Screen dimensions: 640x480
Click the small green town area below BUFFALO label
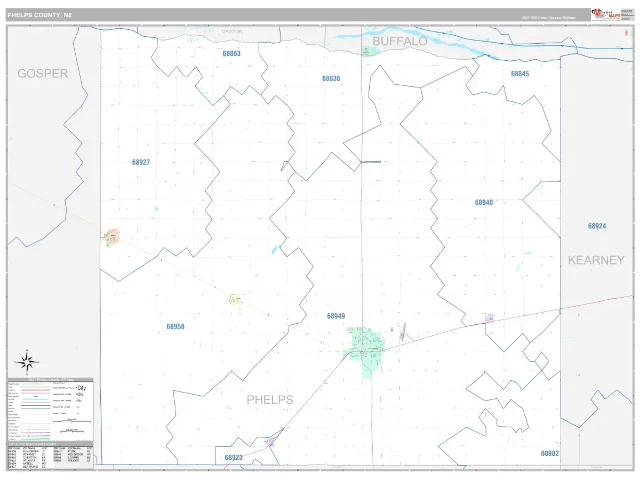point(369,51)
